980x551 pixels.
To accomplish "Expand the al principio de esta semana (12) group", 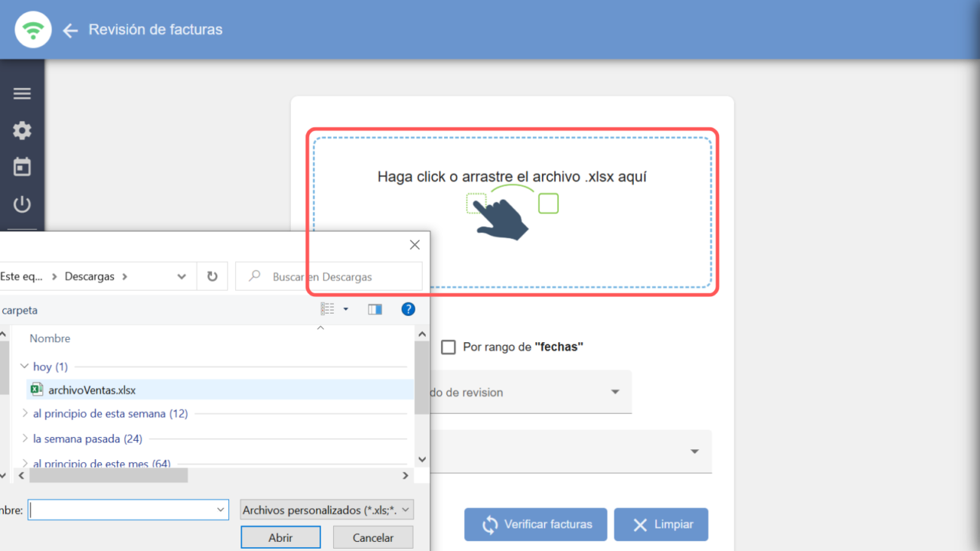I will pyautogui.click(x=24, y=413).
